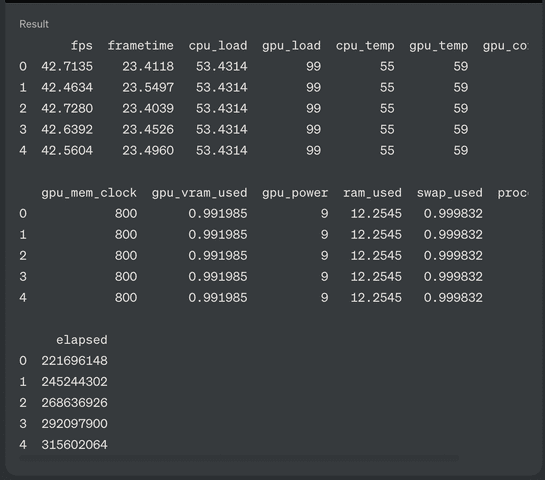Select the gpu_mem_clock column header
Screen dimensions: 545x480
point(89,193)
